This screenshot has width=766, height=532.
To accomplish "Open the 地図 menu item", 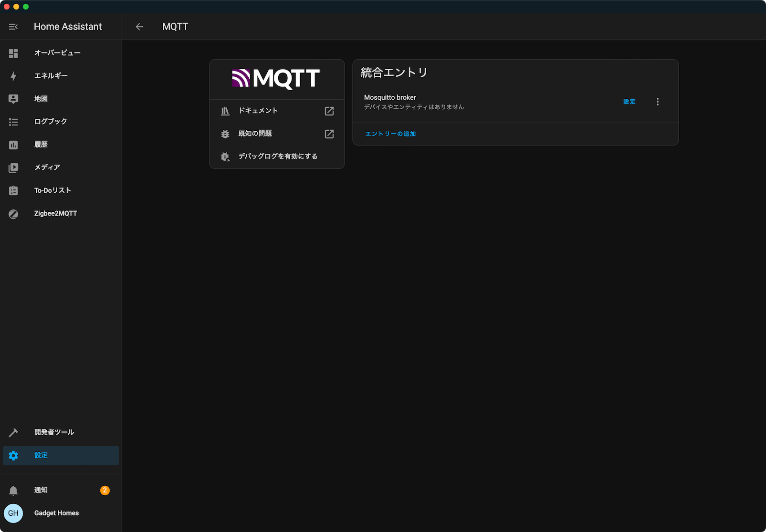I will (61, 99).
